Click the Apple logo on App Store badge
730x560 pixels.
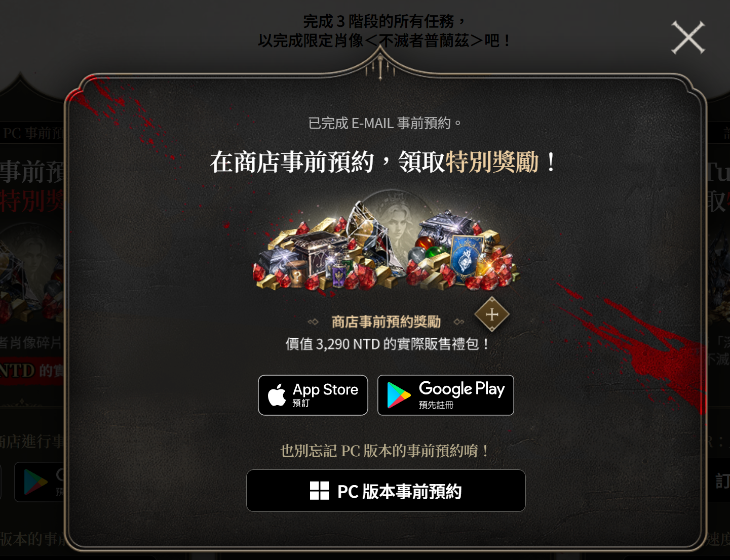(277, 395)
